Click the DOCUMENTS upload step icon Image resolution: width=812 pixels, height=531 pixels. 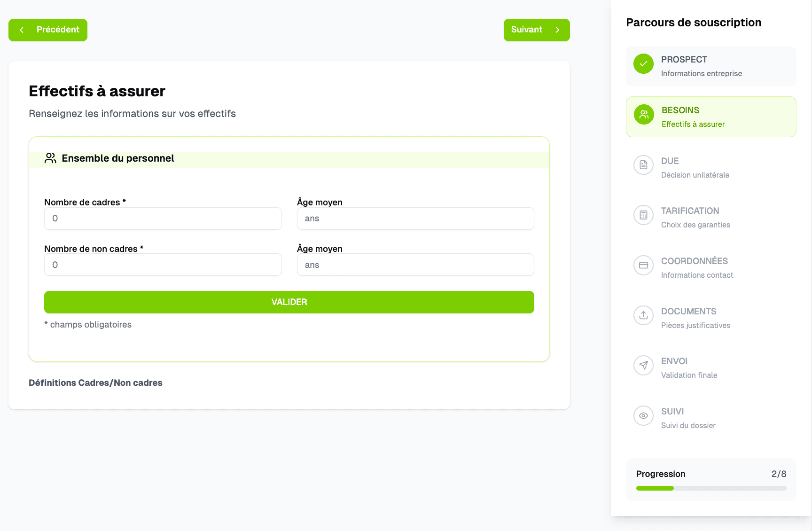click(643, 315)
